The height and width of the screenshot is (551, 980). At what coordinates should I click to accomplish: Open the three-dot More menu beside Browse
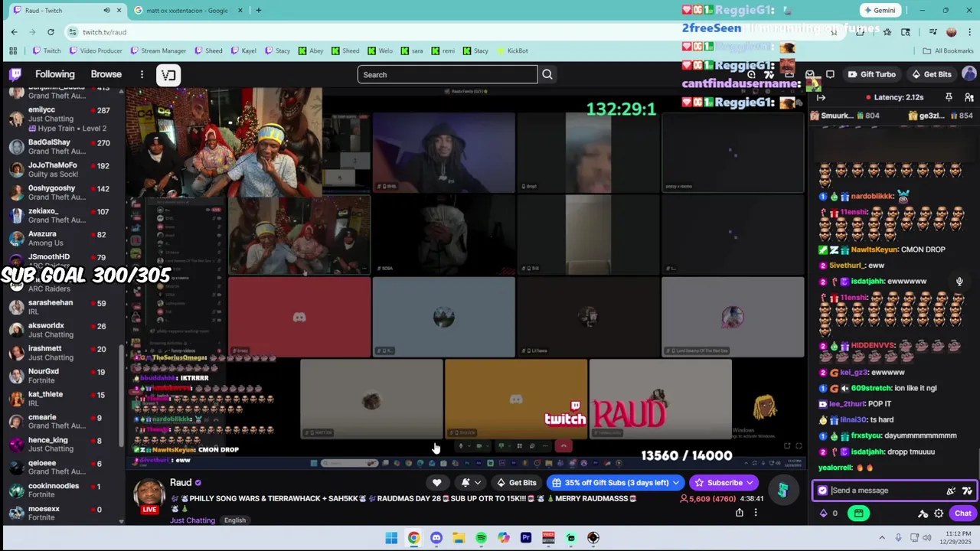[142, 74]
